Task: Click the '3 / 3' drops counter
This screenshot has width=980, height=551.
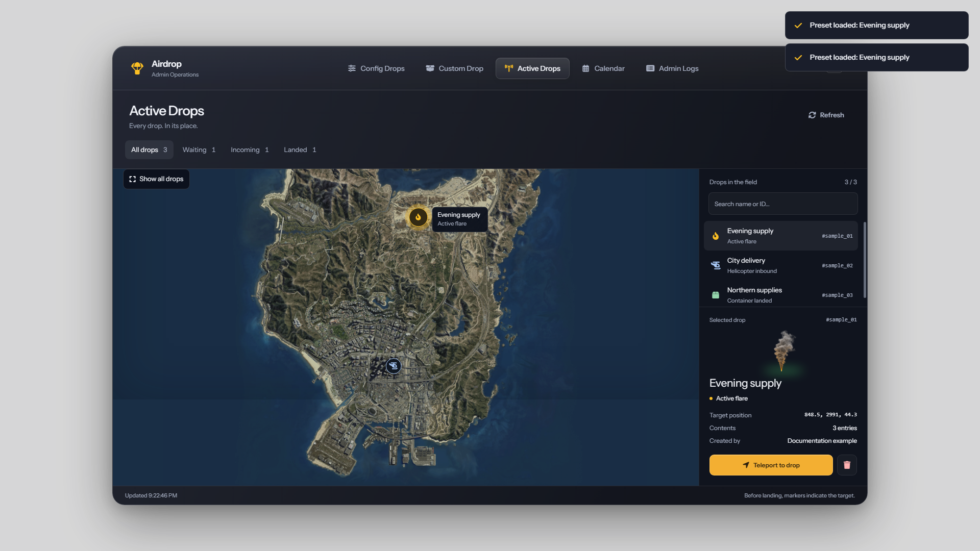Action: pos(850,182)
